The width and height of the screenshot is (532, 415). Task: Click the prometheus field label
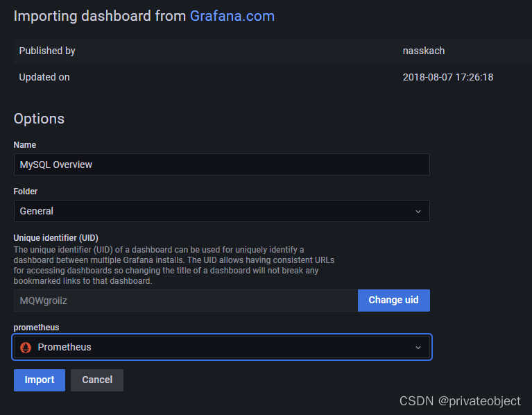click(x=36, y=328)
